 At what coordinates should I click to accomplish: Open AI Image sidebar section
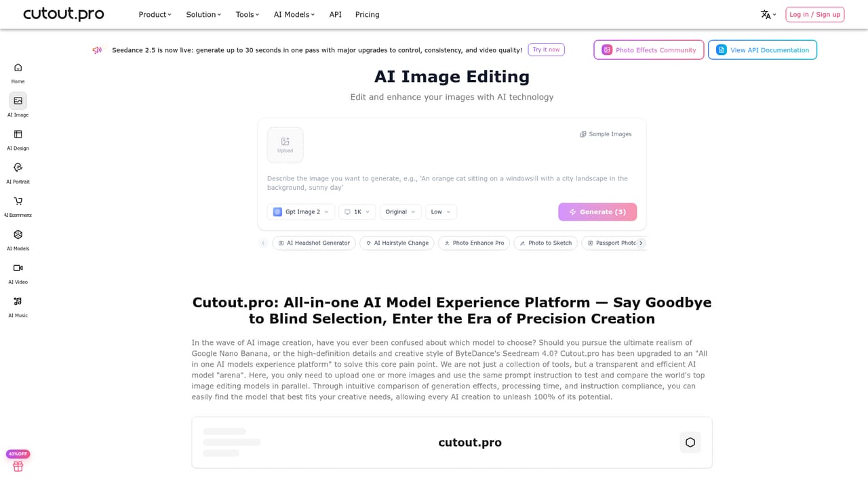(18, 106)
